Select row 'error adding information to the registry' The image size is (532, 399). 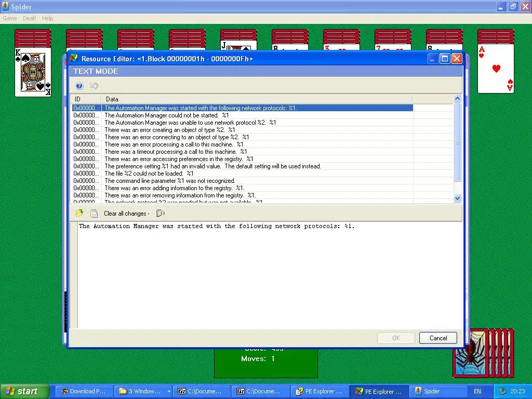coord(243,188)
